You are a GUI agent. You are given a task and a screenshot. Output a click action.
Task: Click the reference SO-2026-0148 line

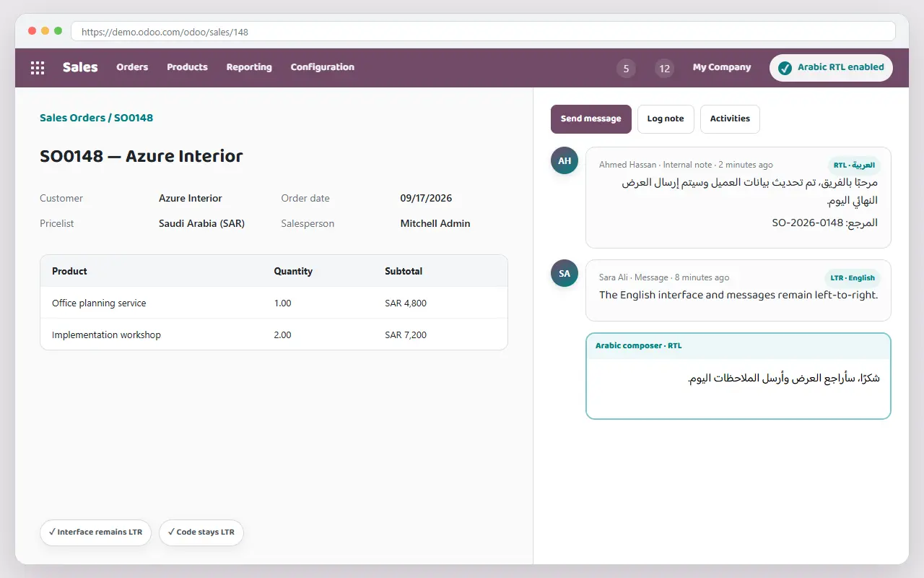click(824, 223)
